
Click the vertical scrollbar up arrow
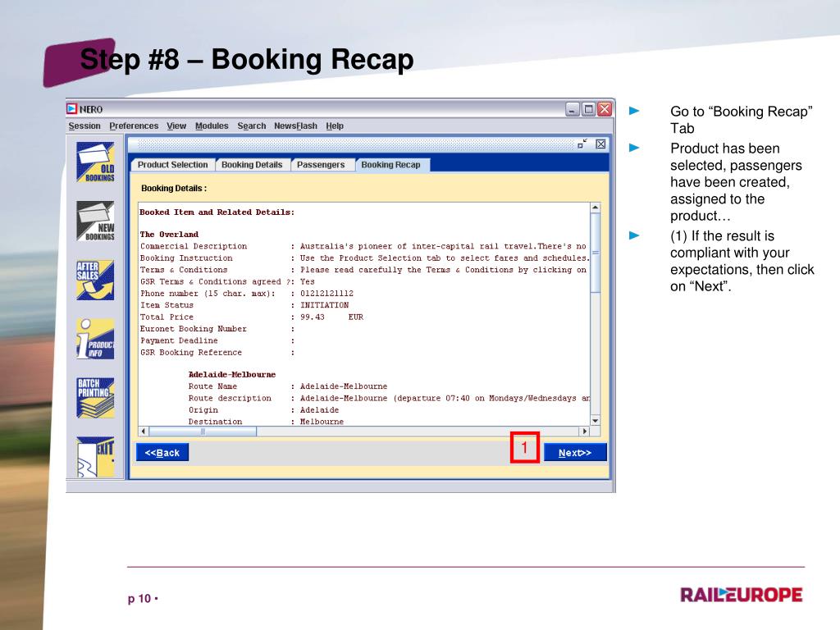596,208
